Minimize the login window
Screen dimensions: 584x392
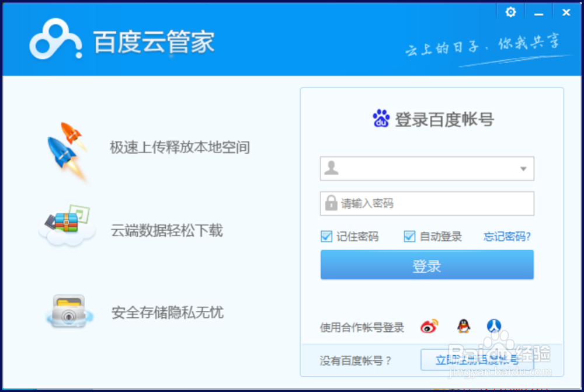tap(538, 13)
